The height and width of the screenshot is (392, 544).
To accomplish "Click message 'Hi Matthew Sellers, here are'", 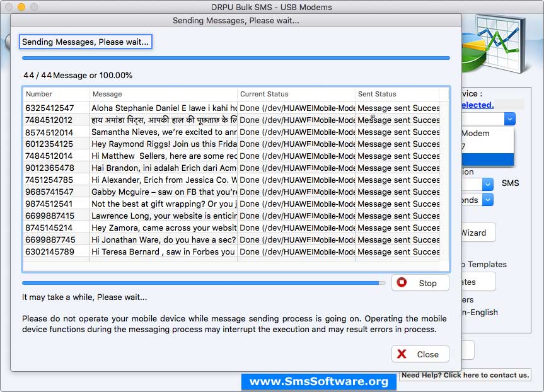I will coord(164,156).
